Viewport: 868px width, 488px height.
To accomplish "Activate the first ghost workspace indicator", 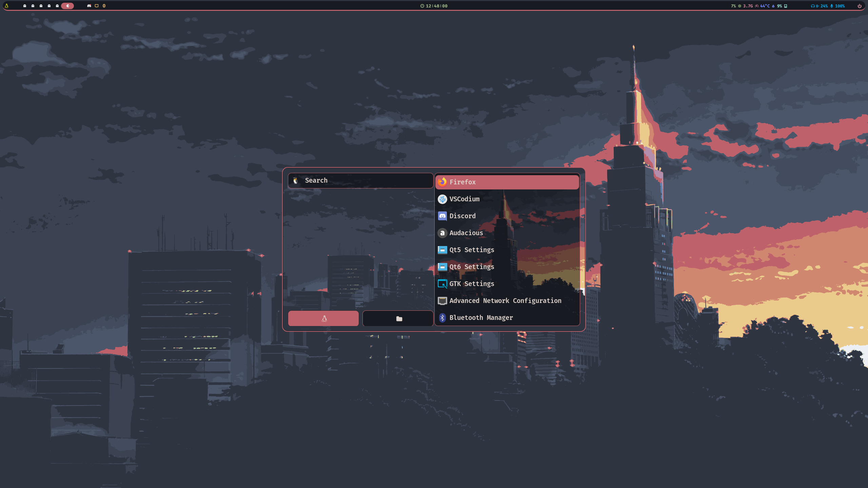I will (x=24, y=6).
